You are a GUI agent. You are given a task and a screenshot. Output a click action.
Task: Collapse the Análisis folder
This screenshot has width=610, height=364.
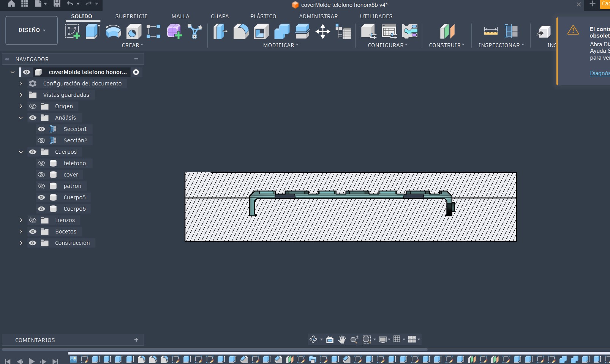tap(21, 118)
